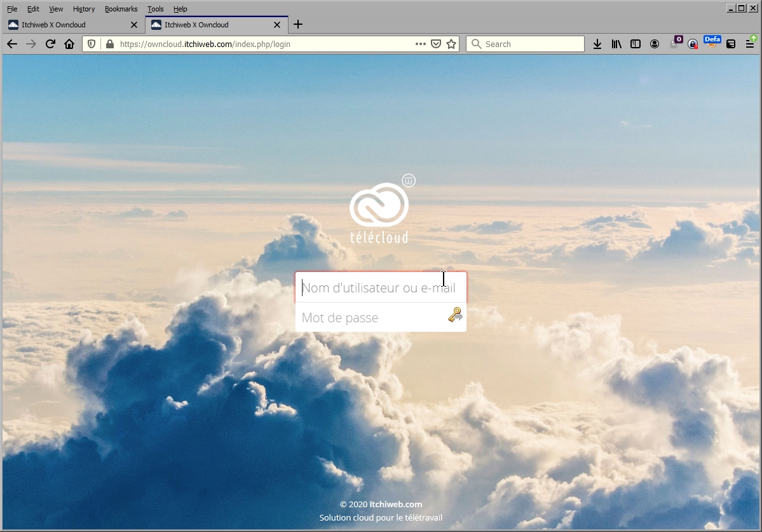Open the Edit menu
The image size is (762, 532).
pos(33,9)
